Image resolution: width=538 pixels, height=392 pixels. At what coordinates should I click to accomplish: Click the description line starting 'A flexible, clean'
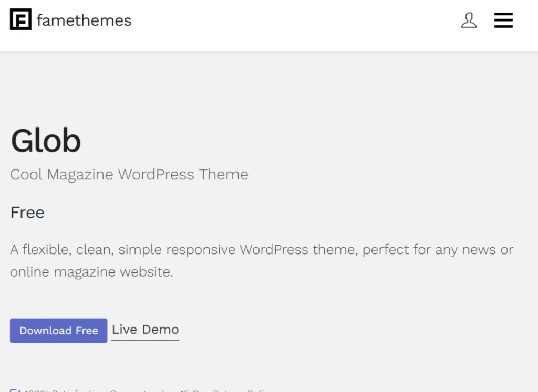click(x=262, y=249)
